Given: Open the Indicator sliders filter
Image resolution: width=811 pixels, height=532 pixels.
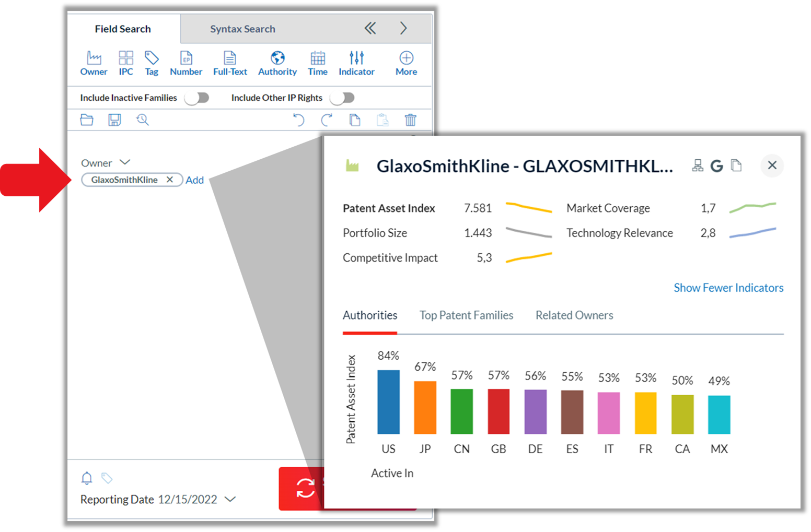Looking at the screenshot, I should [356, 63].
